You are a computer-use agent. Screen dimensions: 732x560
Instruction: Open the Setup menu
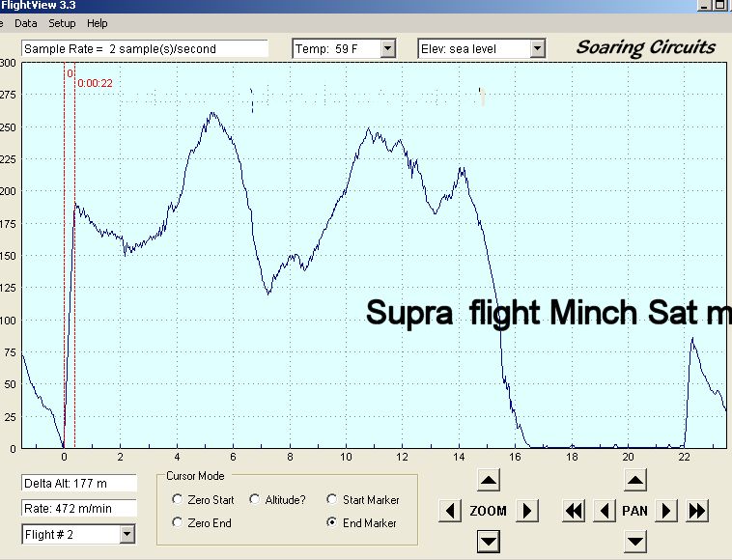pyautogui.click(x=62, y=23)
